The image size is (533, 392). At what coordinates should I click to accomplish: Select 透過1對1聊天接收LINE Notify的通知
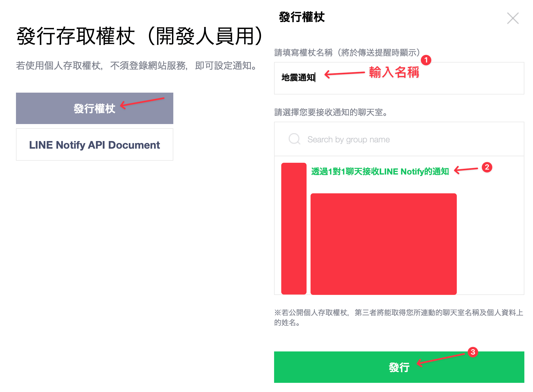point(380,171)
